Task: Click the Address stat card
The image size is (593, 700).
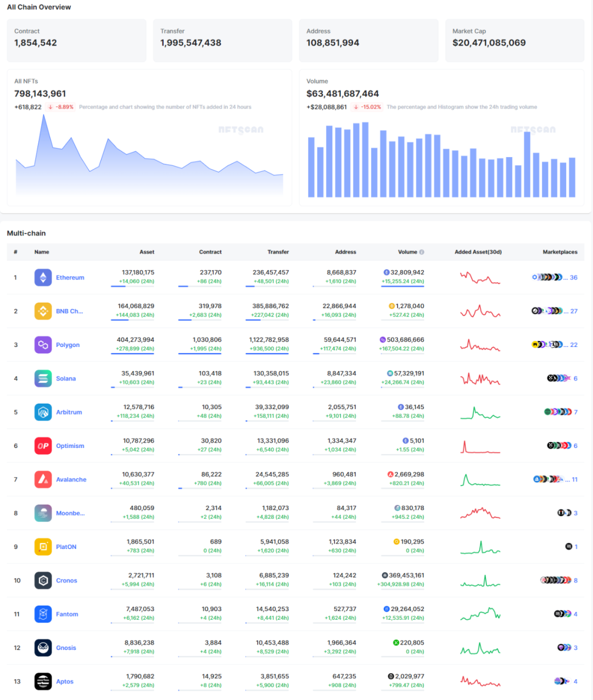Action: click(x=368, y=40)
